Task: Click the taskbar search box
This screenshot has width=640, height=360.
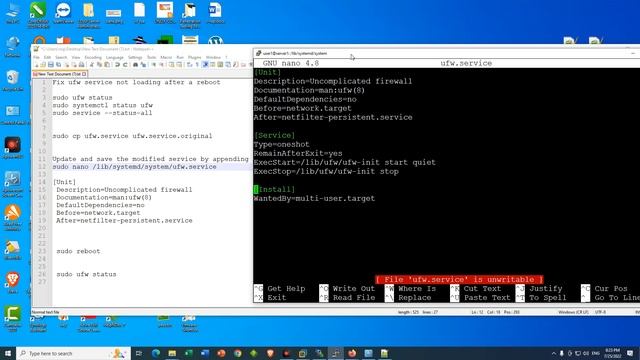Action: pos(73,353)
